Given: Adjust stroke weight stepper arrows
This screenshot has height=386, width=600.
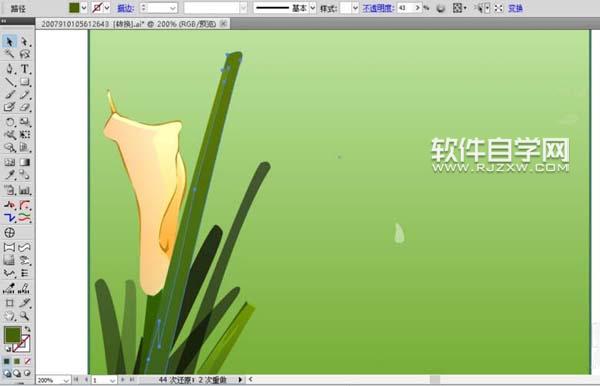Looking at the screenshot, I should tap(143, 8).
